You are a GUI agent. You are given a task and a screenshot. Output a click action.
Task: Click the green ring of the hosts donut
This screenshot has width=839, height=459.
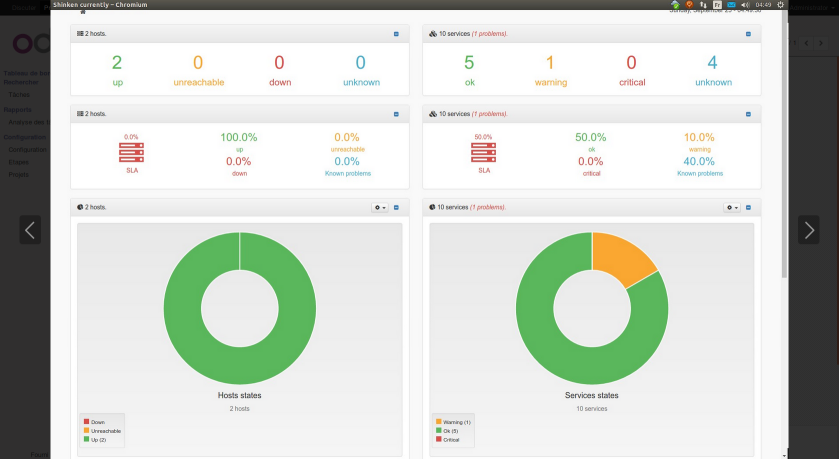tap(182, 308)
